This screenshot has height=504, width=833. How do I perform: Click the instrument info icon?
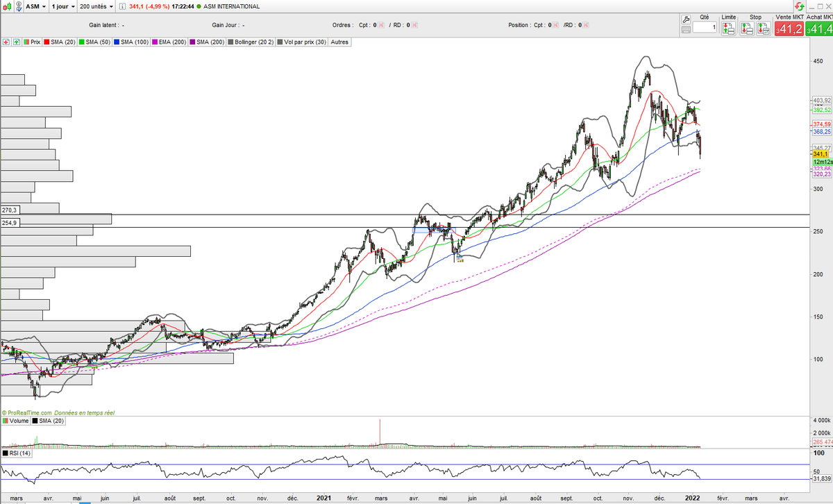coord(123,6)
